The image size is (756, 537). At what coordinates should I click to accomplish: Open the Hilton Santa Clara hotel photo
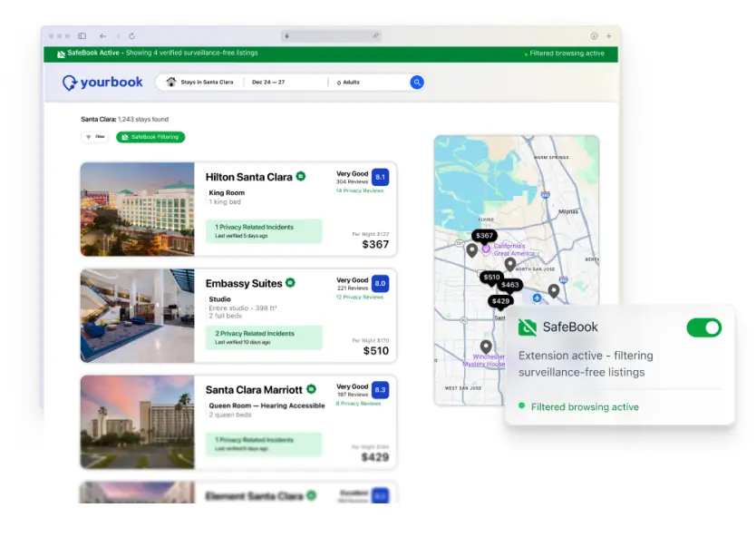tap(138, 209)
